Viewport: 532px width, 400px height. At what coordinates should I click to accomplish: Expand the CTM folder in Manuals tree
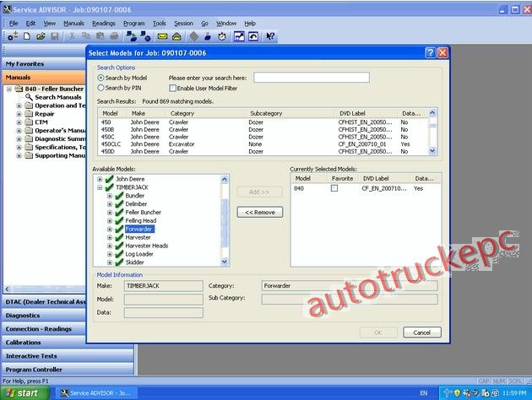[19, 122]
